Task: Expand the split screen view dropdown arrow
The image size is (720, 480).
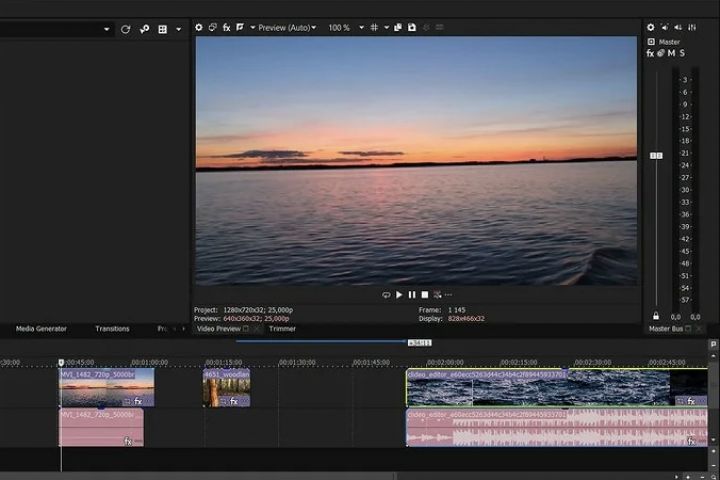Action: point(253,28)
